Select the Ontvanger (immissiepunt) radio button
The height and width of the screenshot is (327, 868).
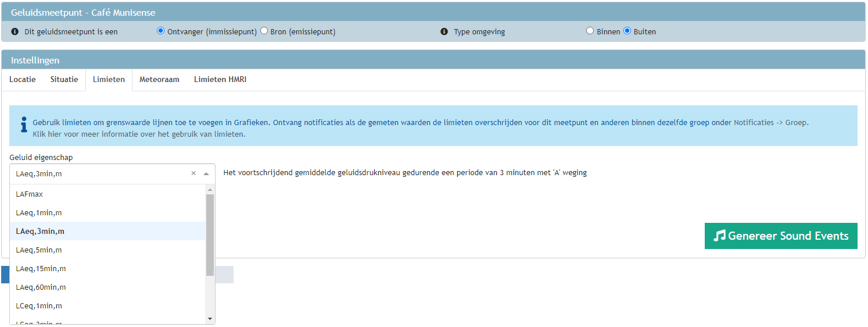tap(161, 31)
